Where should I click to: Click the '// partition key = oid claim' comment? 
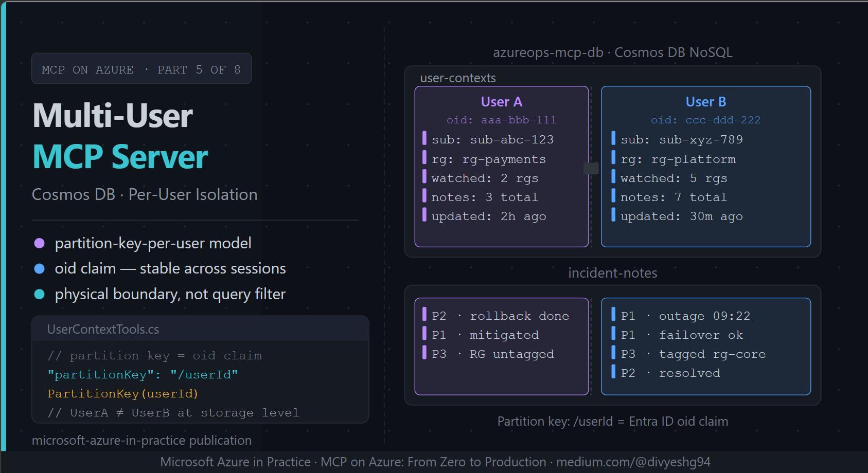tap(155, 355)
